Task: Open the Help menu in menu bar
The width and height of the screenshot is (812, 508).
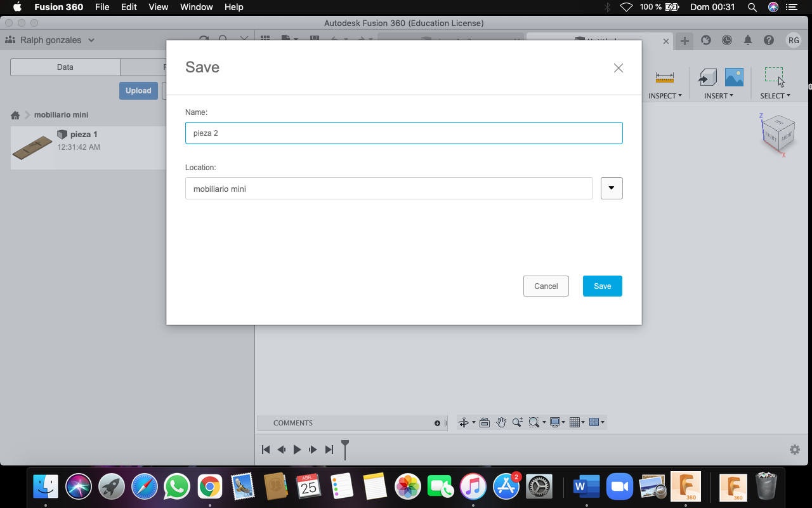Action: [x=234, y=7]
